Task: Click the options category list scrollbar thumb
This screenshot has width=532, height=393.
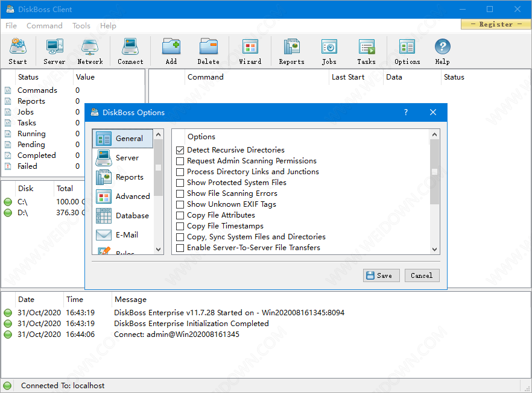Action: [159, 168]
